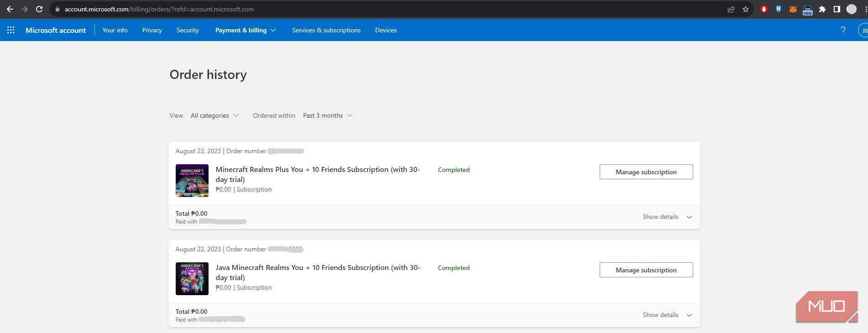The image size is (868, 333).
Task: Go back using the browser back arrow
Action: [x=10, y=9]
